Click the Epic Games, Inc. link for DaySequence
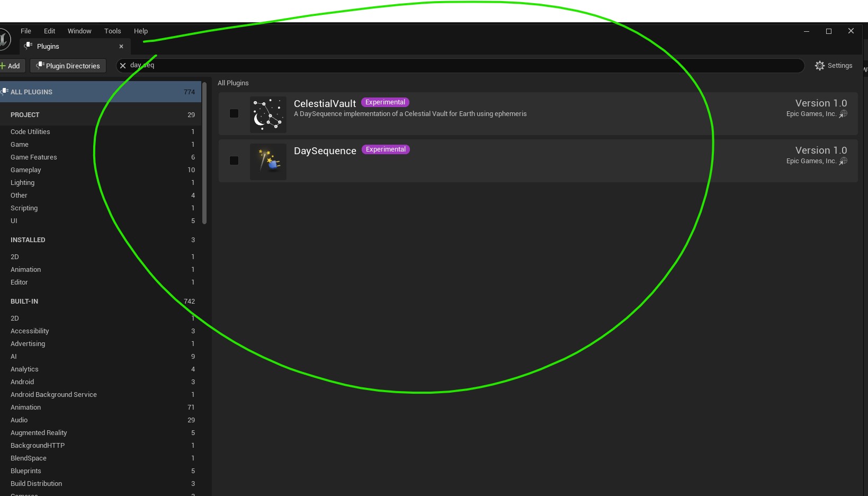The height and width of the screenshot is (496, 868). 811,161
